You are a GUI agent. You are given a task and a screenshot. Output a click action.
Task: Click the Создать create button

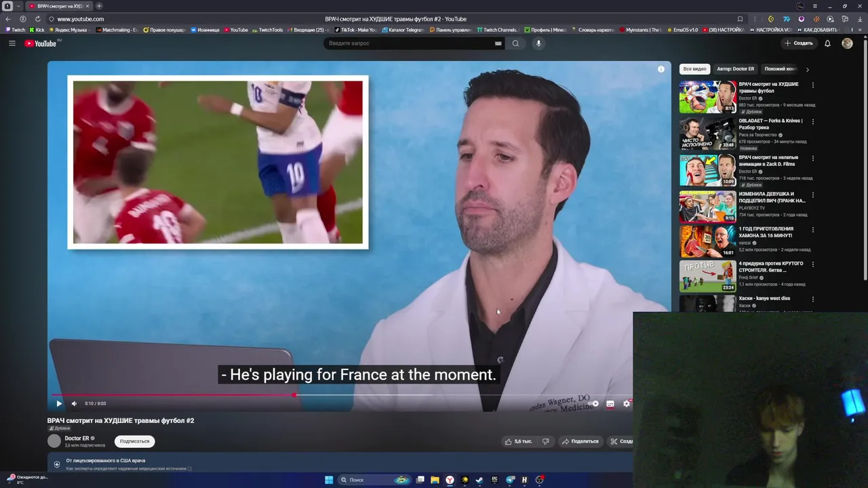pyautogui.click(x=799, y=43)
